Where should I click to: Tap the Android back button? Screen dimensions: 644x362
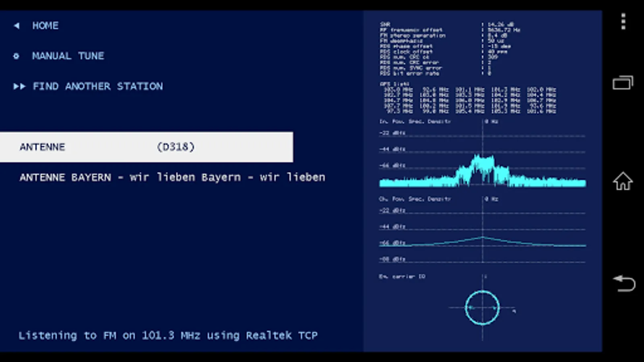623,283
